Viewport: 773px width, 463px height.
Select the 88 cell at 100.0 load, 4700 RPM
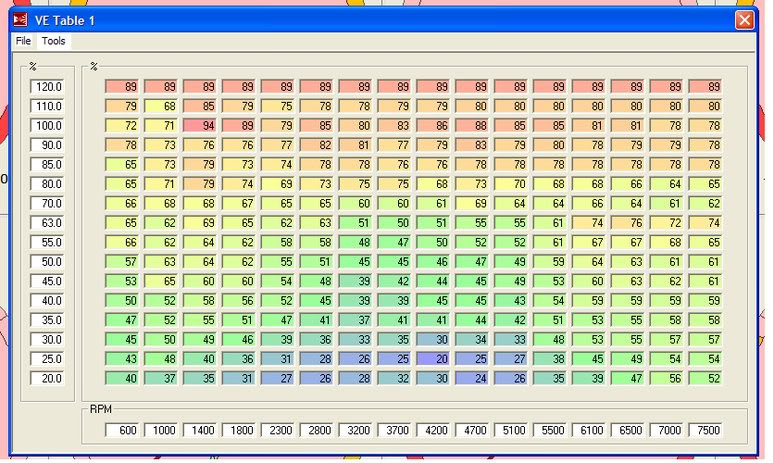pyautogui.click(x=472, y=126)
